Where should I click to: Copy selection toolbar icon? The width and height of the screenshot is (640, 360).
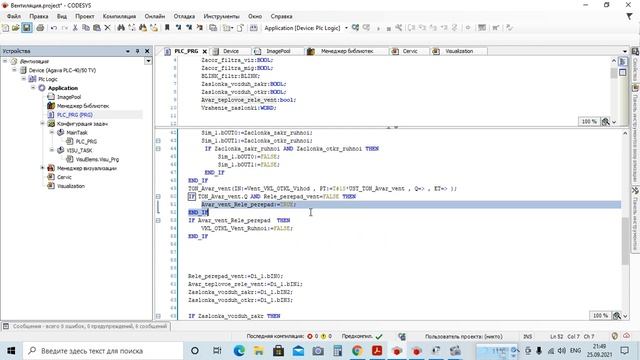coord(86,28)
